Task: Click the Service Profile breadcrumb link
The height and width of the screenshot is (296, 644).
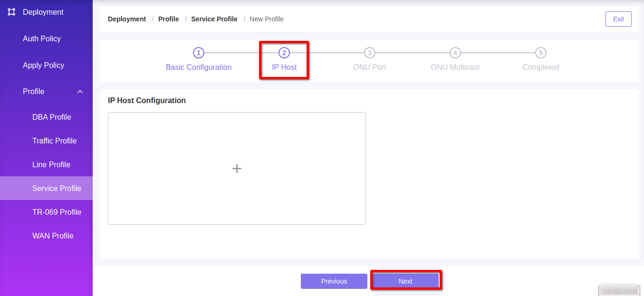Action: pyautogui.click(x=214, y=19)
